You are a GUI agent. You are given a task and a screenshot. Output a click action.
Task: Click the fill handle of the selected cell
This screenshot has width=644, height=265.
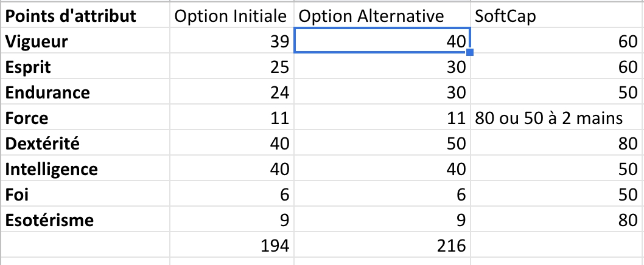click(469, 53)
